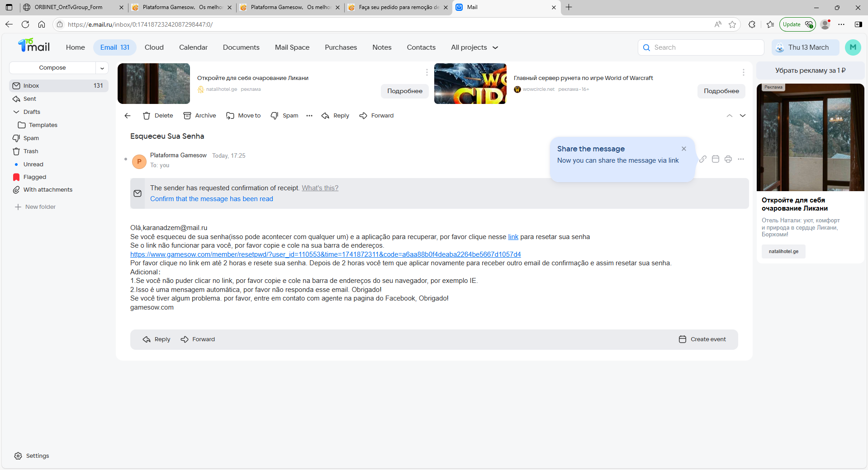The height and width of the screenshot is (470, 868).
Task: Open the Templates folder
Action: pos(59,125)
